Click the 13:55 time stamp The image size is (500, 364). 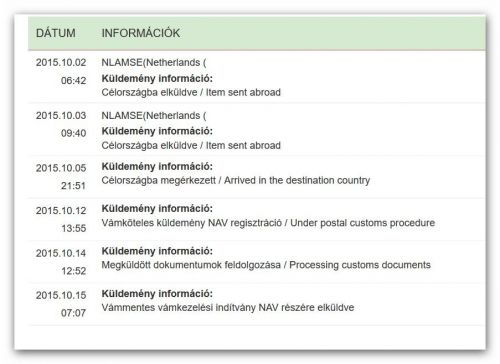pos(73,228)
